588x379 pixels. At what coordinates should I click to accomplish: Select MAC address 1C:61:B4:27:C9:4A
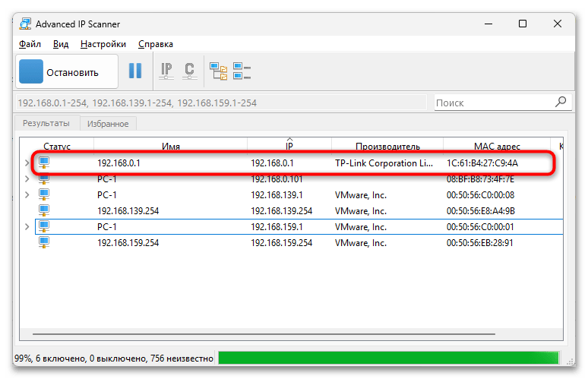482,163
